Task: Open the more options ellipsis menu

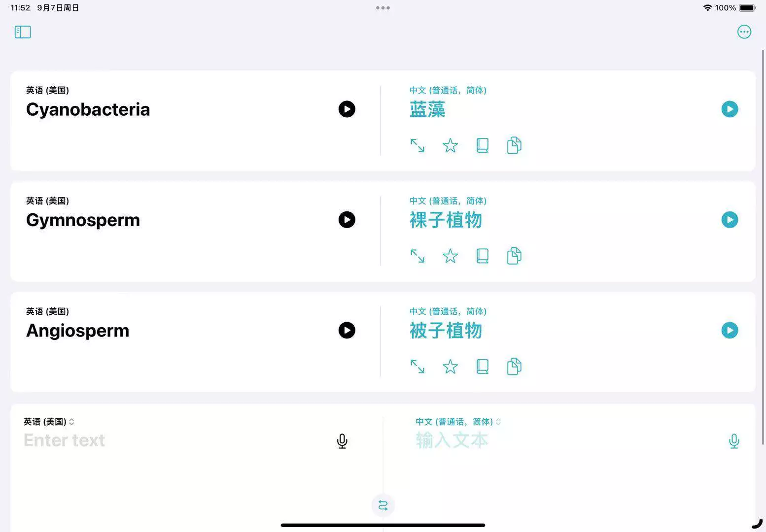Action: pyautogui.click(x=744, y=32)
